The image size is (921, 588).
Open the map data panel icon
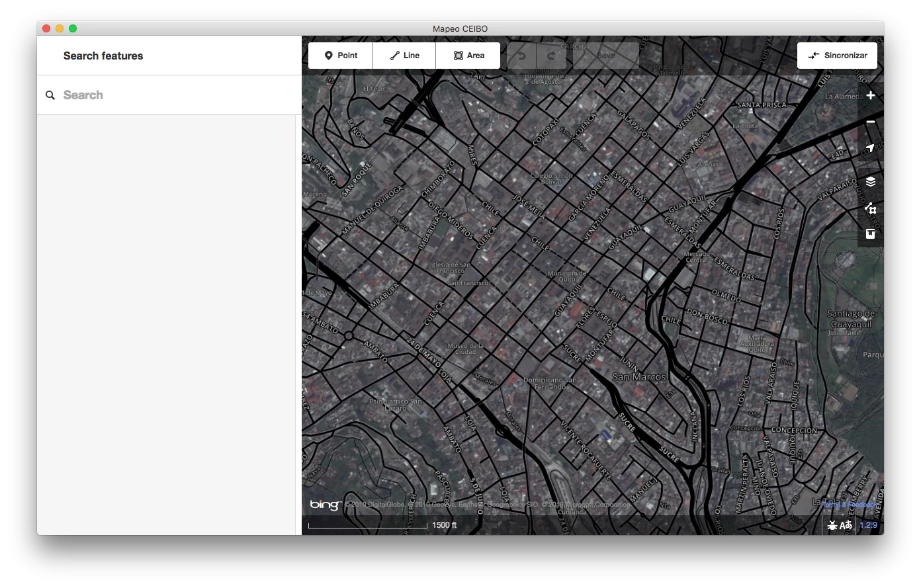pos(871,208)
